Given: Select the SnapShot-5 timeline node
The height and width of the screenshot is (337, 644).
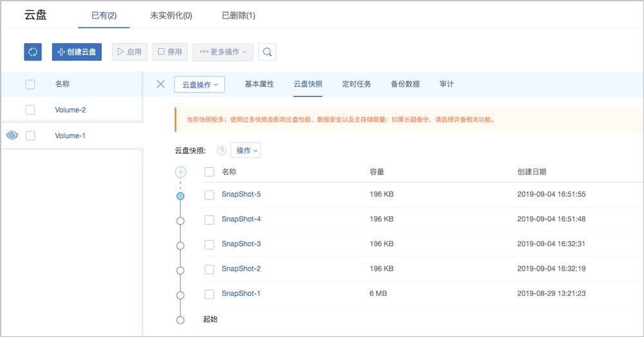Looking at the screenshot, I should point(180,196).
